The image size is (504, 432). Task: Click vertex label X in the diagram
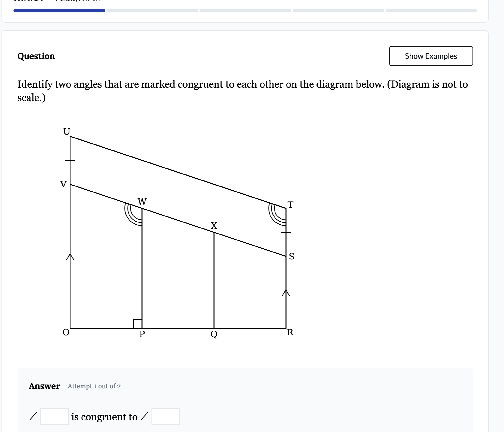click(214, 226)
